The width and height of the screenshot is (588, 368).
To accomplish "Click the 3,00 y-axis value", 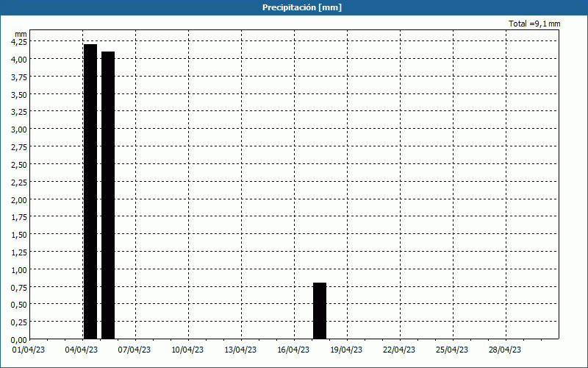I will (19, 130).
